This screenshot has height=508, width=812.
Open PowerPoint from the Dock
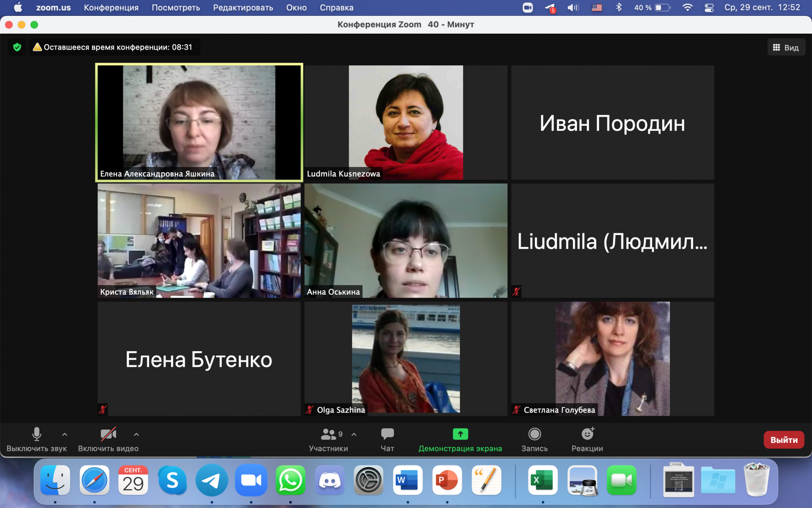point(447,480)
